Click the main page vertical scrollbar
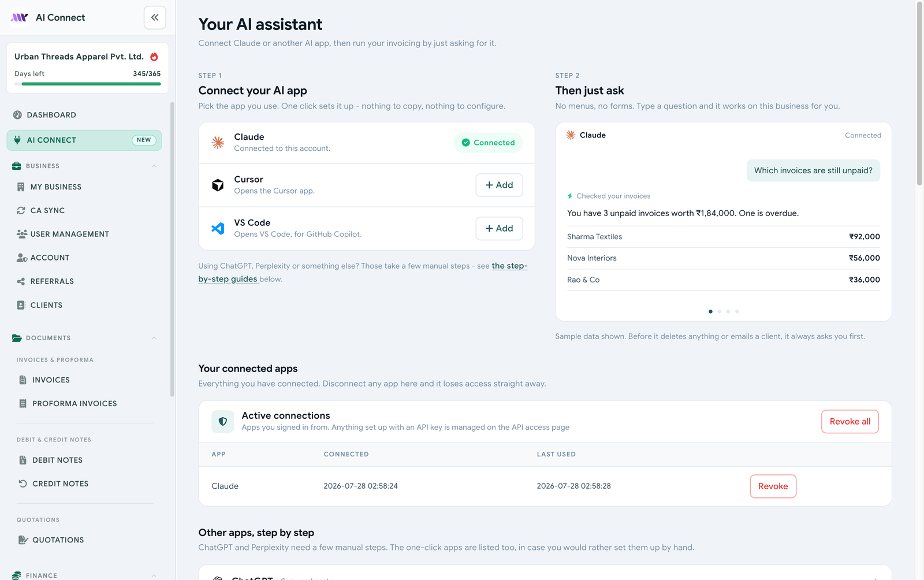The height and width of the screenshot is (580, 924). 919,94
